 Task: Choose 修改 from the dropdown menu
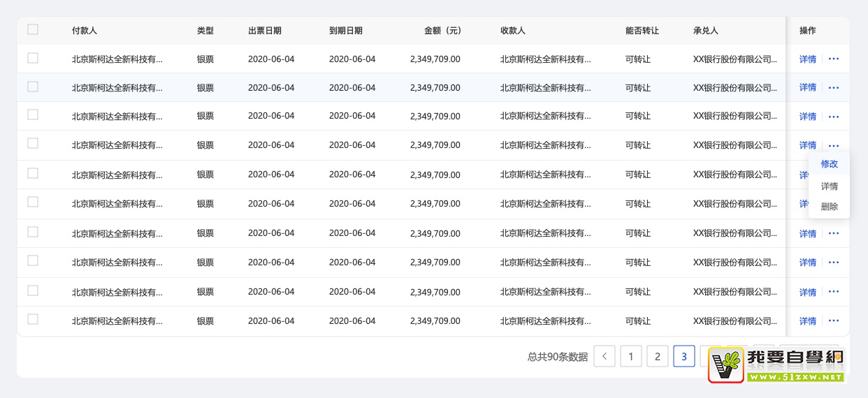click(x=829, y=164)
